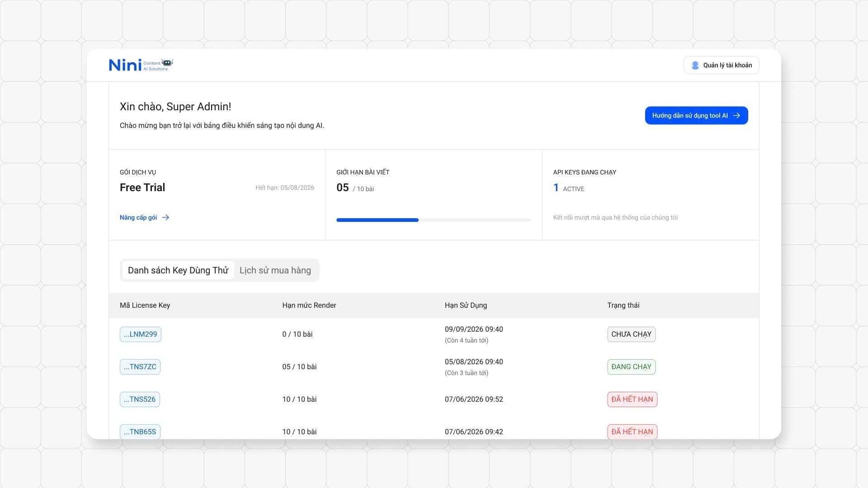Image resolution: width=868 pixels, height=488 pixels.
Task: Click the article limit progress bar
Action: pos(434,220)
